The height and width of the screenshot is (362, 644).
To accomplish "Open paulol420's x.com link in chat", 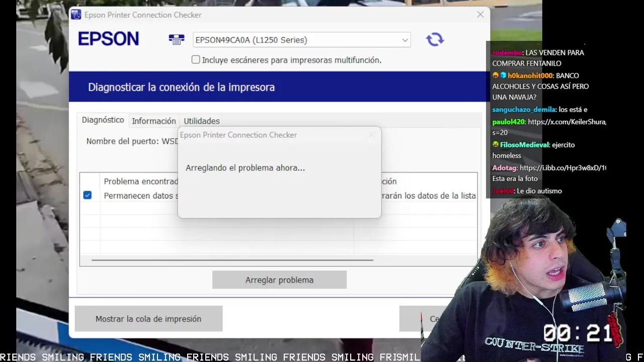I will [x=567, y=122].
